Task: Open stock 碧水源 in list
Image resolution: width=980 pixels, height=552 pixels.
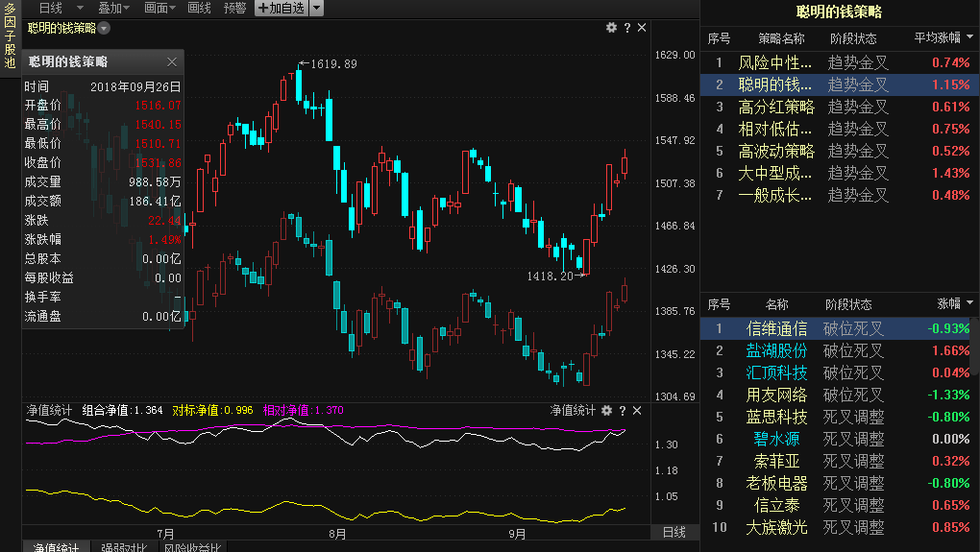Action: tap(776, 439)
